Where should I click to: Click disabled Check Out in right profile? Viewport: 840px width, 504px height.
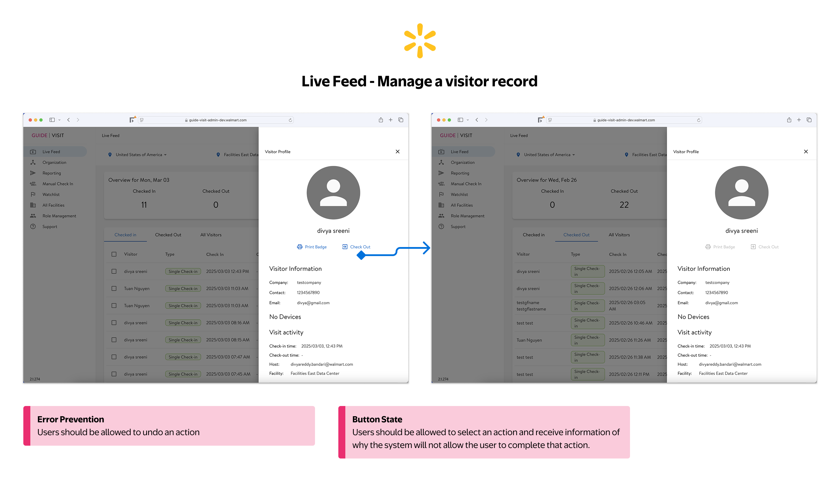(x=765, y=247)
